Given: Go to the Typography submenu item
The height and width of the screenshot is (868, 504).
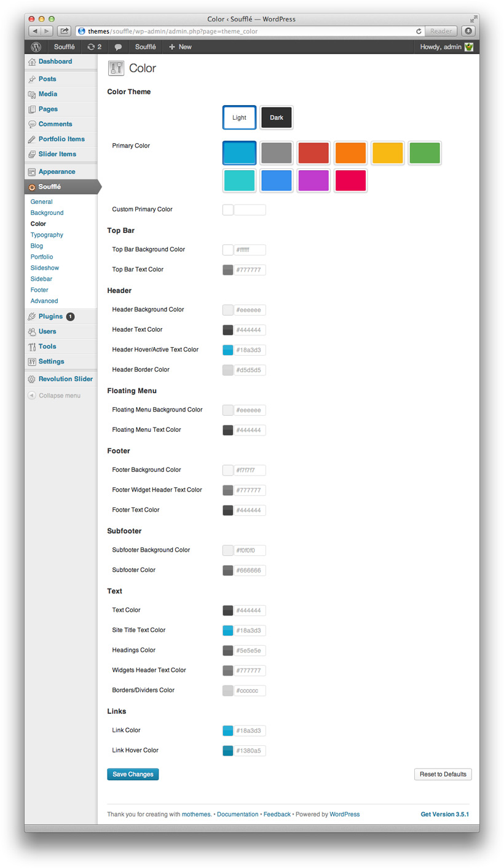Looking at the screenshot, I should [x=47, y=235].
